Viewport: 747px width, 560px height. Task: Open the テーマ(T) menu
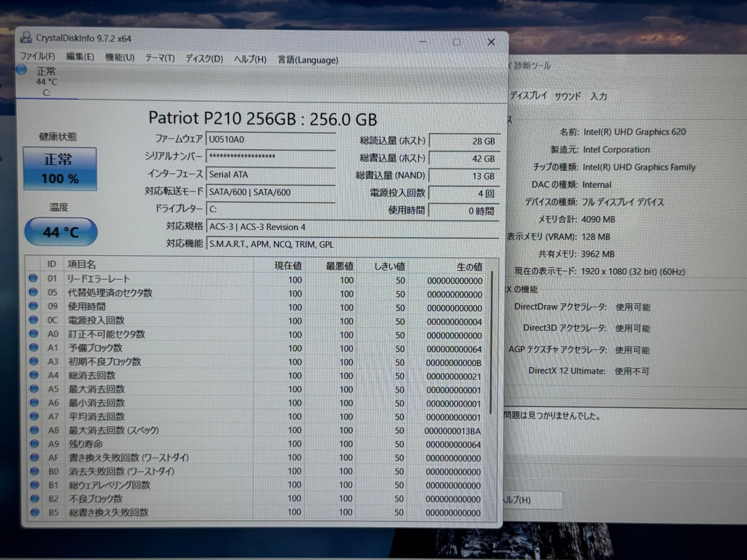click(x=160, y=58)
